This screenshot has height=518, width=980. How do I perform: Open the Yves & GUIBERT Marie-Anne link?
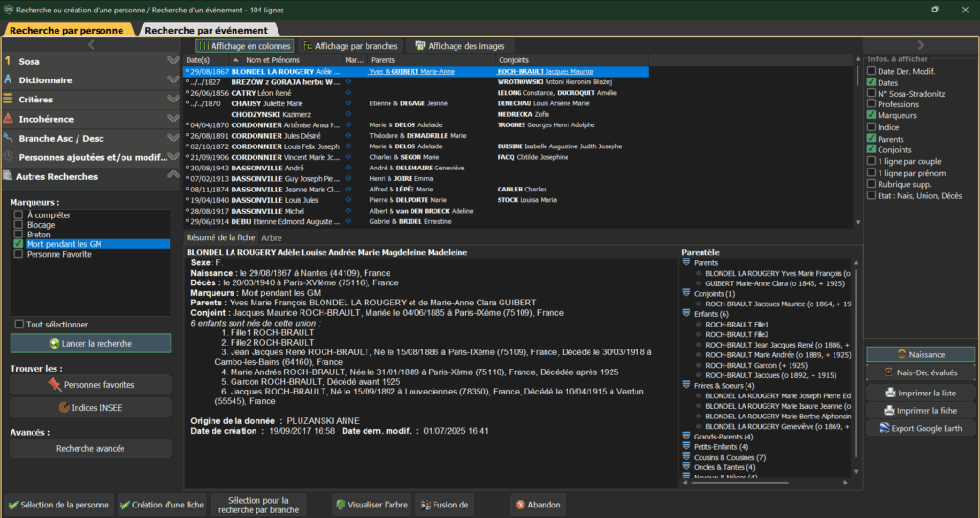point(412,71)
